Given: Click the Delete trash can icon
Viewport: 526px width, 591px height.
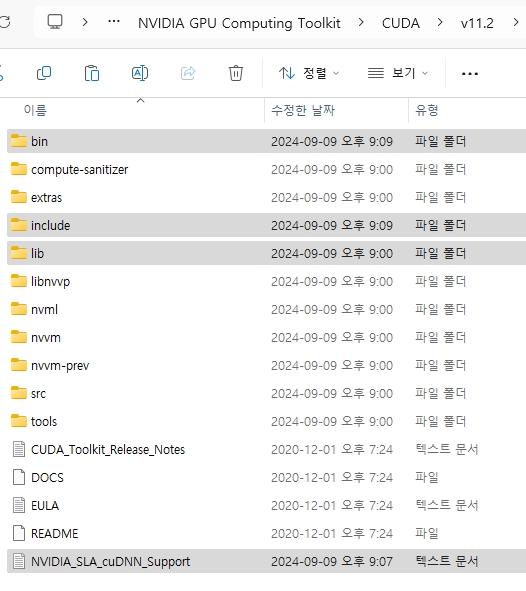Looking at the screenshot, I should [x=236, y=73].
